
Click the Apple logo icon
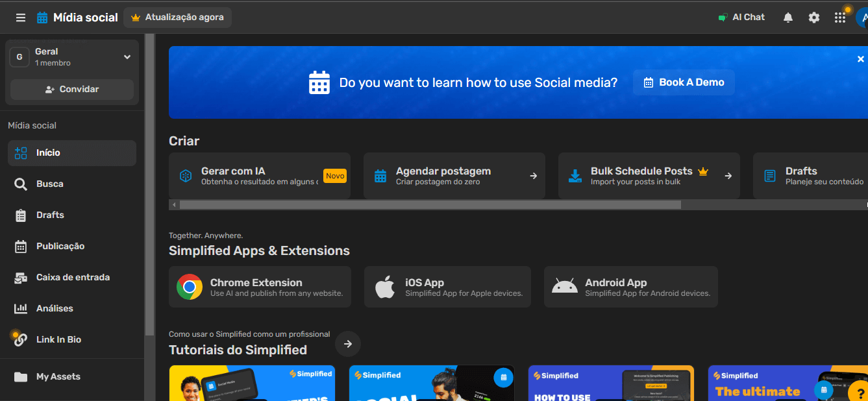click(385, 287)
